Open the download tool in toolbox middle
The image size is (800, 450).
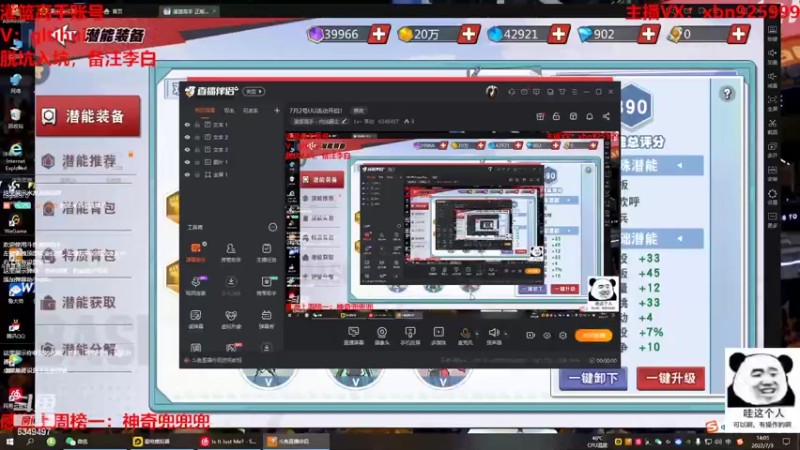tap(231, 285)
